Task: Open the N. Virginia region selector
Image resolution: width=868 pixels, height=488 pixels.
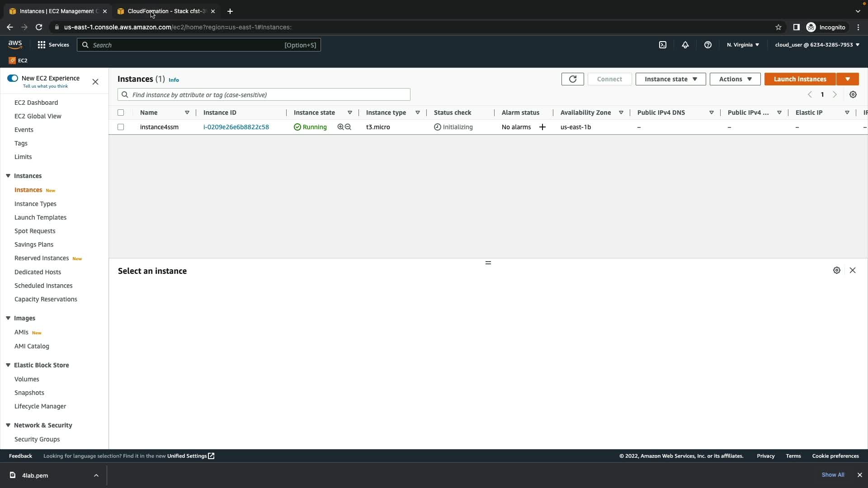Action: pos(742,45)
